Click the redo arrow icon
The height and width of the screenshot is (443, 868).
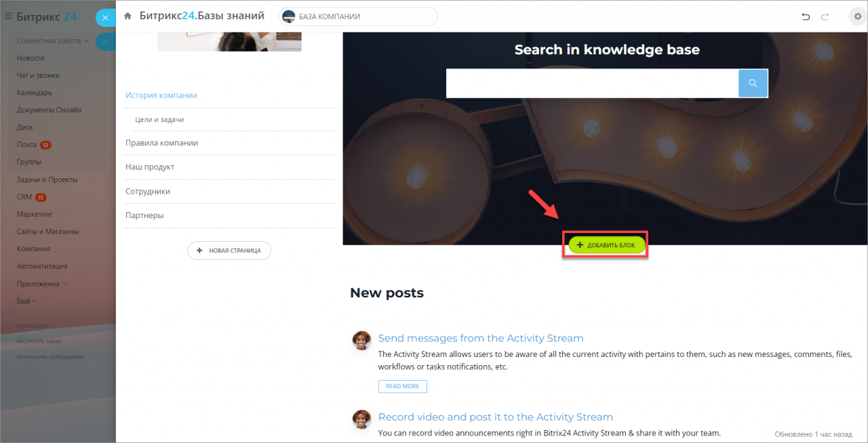825,17
